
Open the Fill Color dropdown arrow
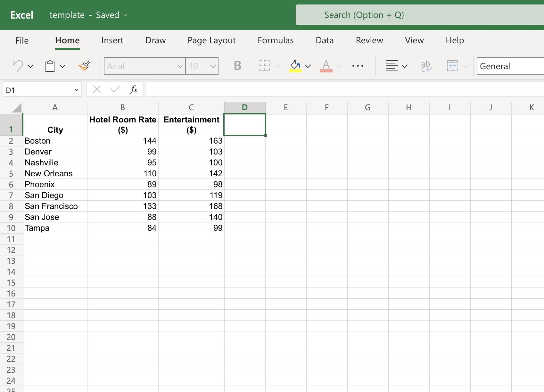click(308, 66)
